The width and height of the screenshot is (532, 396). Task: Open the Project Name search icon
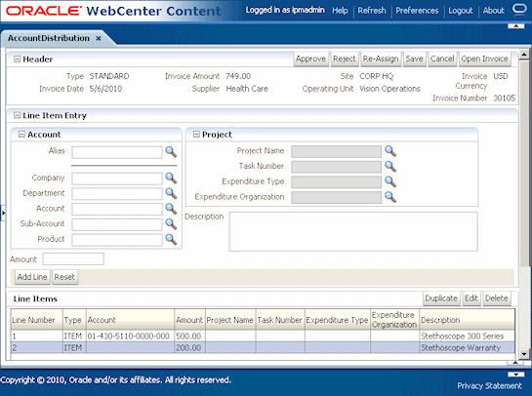390,151
